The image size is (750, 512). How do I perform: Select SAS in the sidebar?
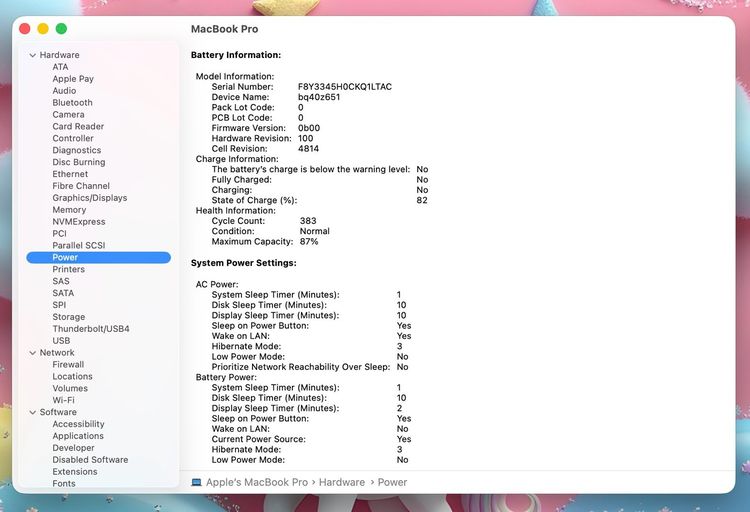[x=61, y=281]
